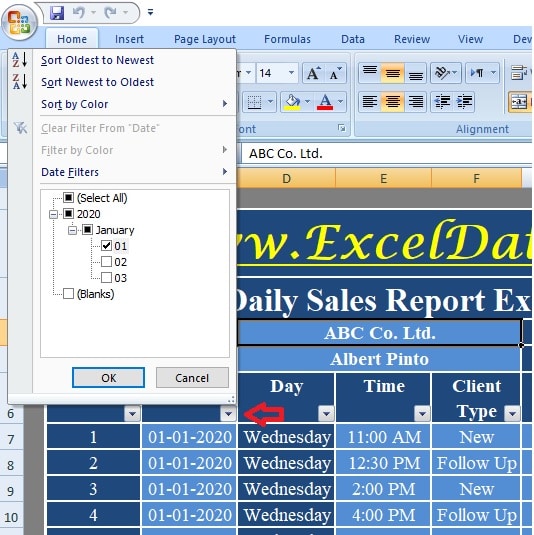Click Bottom Align icon
534x535 pixels.
416,73
